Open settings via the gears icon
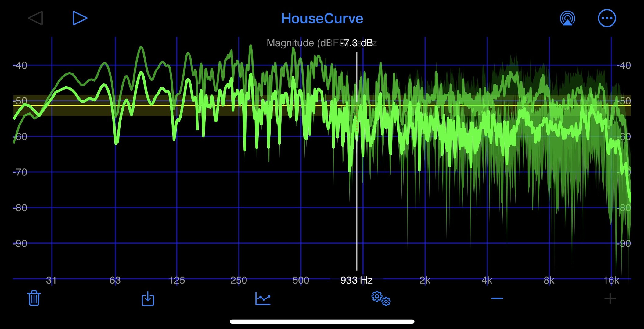 380,299
